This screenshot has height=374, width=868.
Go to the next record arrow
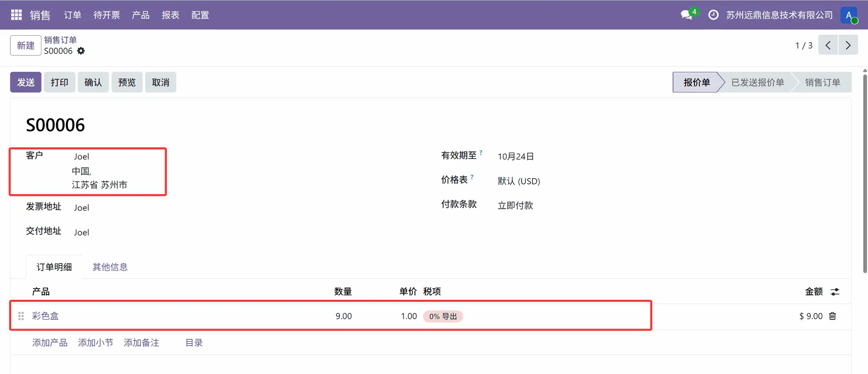[x=848, y=45]
